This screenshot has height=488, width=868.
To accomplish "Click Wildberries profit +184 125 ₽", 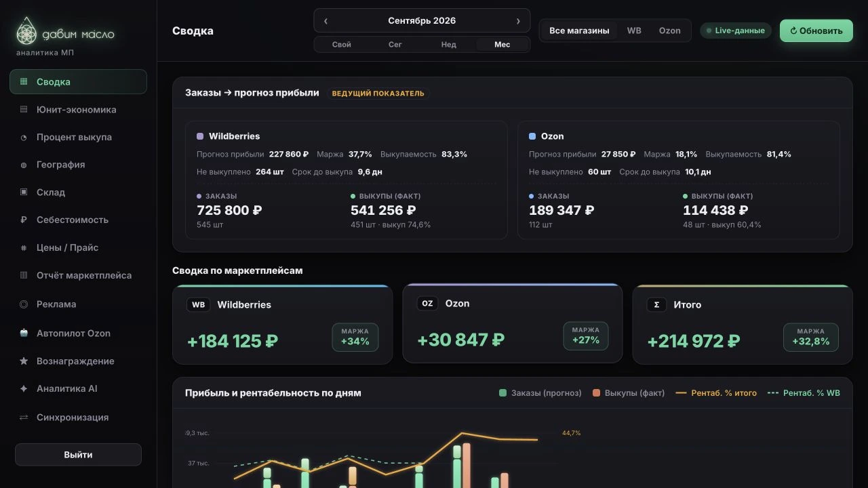I will coord(233,342).
